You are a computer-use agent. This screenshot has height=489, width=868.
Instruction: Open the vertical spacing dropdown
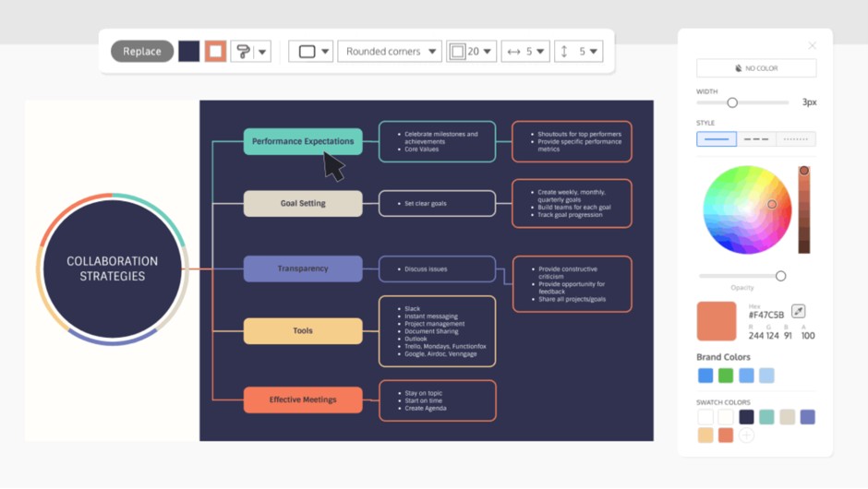click(578, 52)
